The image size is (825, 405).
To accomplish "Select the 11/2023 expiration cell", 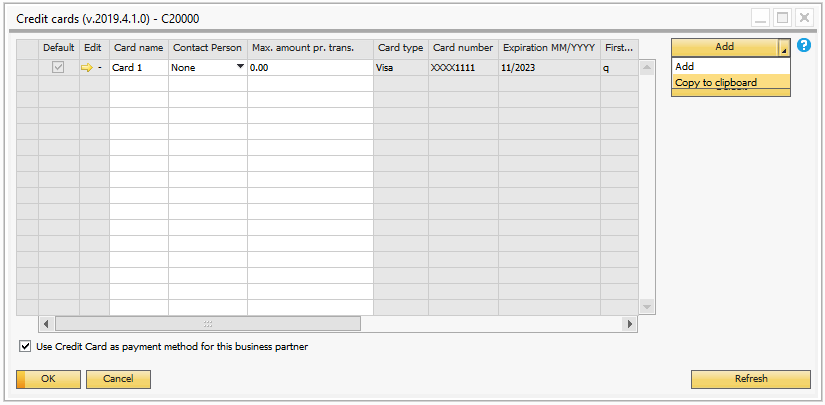I will click(549, 68).
